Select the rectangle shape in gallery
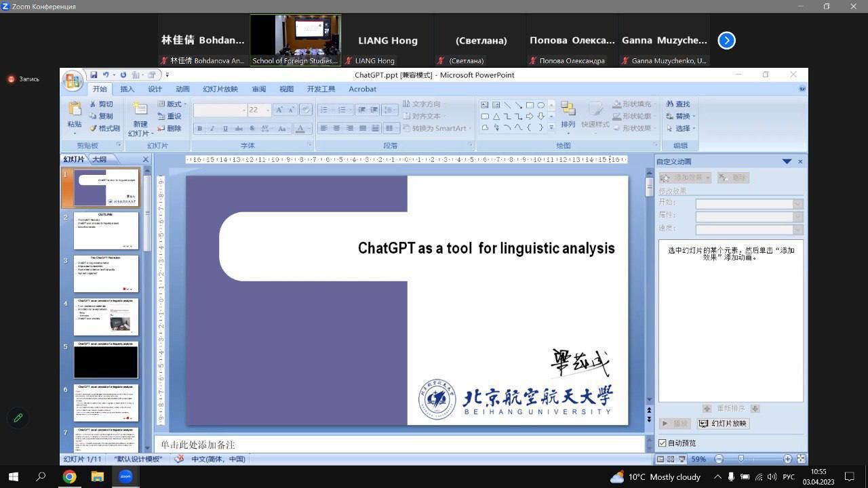Screen dimensions: 868x488 tap(530, 105)
